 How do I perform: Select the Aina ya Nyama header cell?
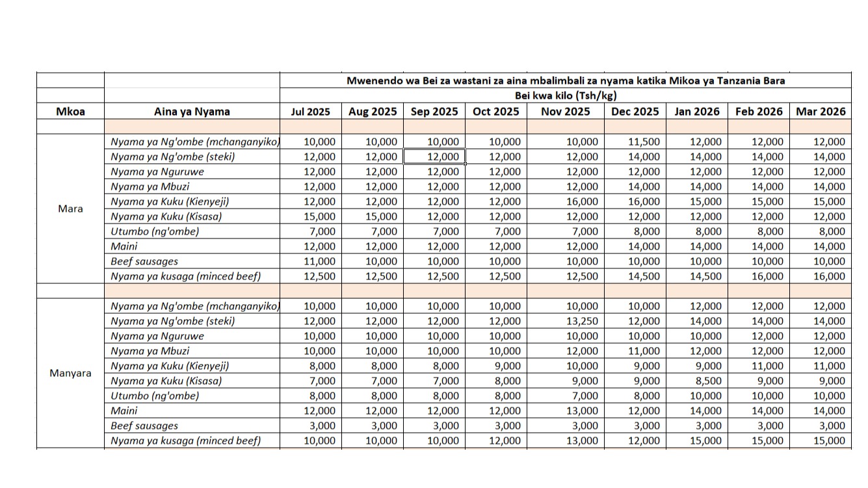coord(192,111)
